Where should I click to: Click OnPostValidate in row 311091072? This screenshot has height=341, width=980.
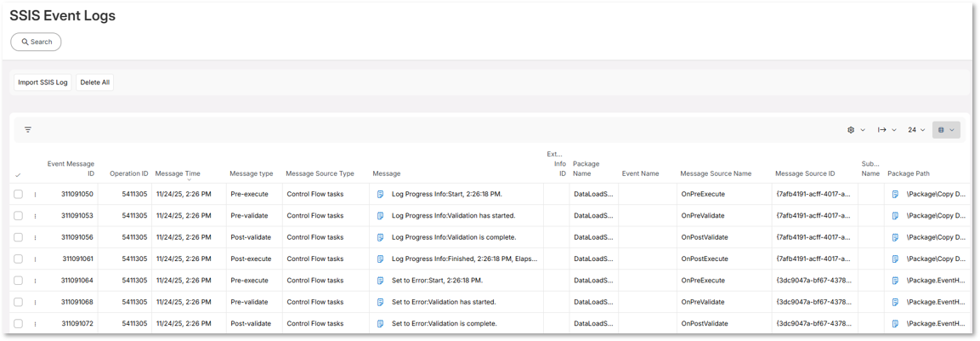(x=705, y=324)
